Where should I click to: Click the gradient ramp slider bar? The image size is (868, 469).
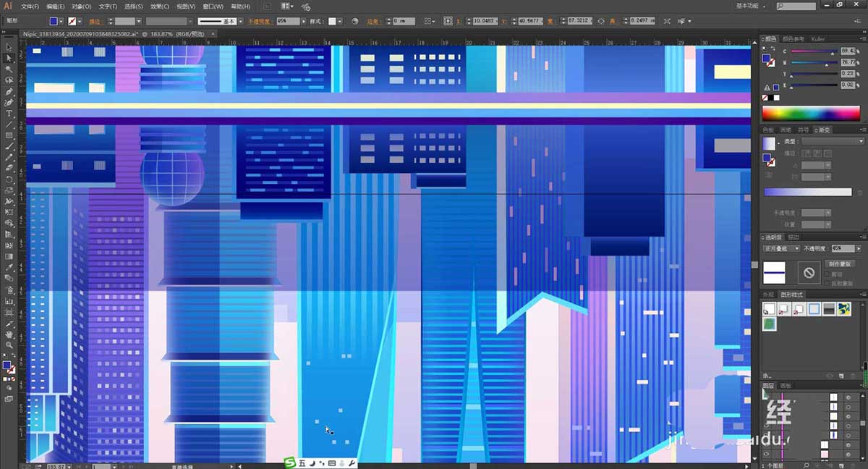pyautogui.click(x=808, y=193)
